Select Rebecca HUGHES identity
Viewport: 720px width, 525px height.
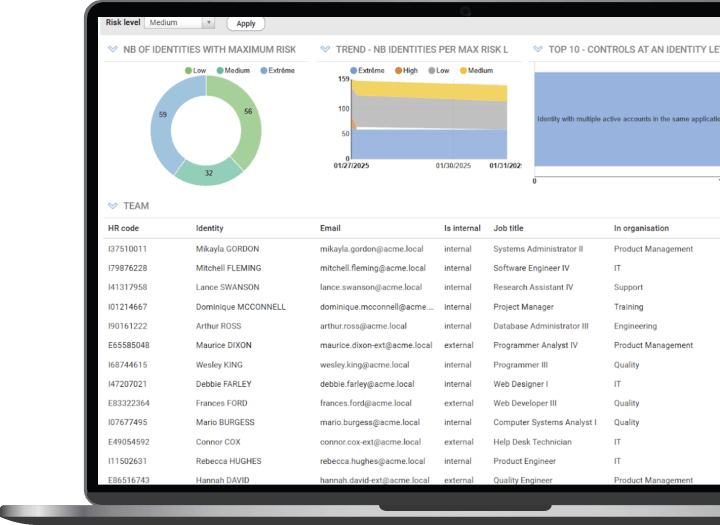point(229,461)
